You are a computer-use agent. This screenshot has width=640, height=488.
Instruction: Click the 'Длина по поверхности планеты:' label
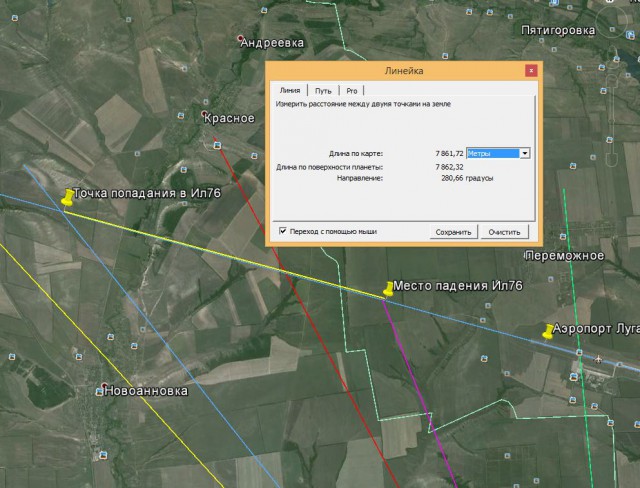(329, 167)
